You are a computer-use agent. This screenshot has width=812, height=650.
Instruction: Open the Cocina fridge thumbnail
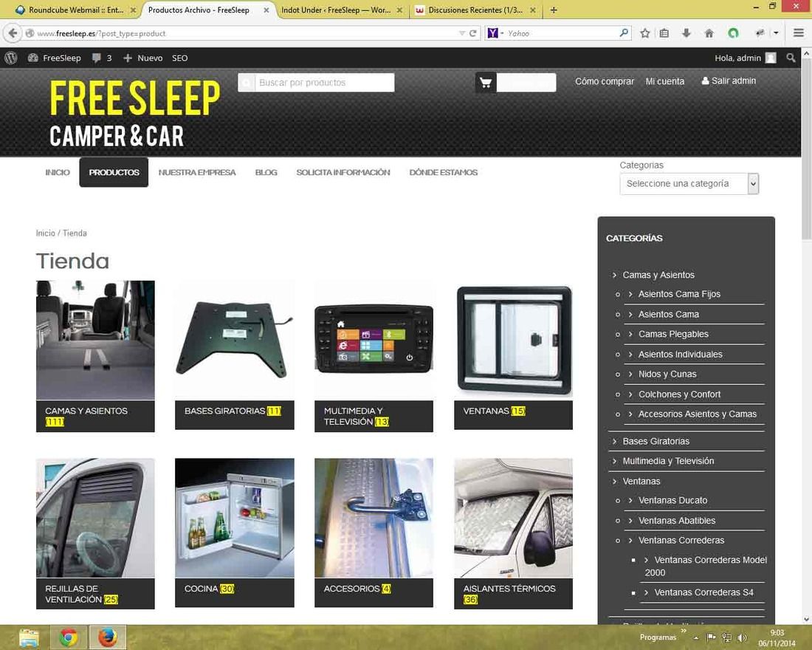click(235, 518)
